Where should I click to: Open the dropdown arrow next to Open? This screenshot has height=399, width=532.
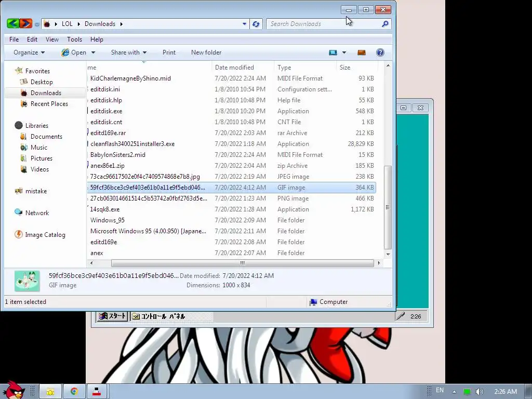tap(93, 52)
